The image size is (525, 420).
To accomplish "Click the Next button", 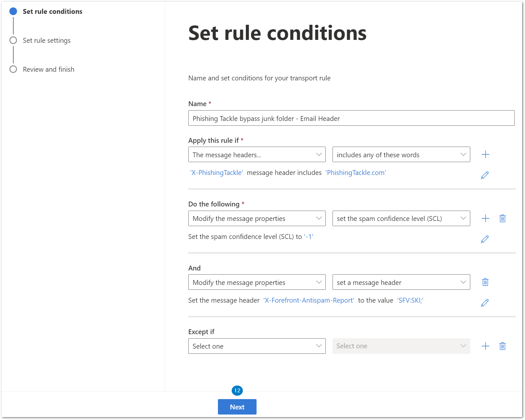I will tap(237, 407).
